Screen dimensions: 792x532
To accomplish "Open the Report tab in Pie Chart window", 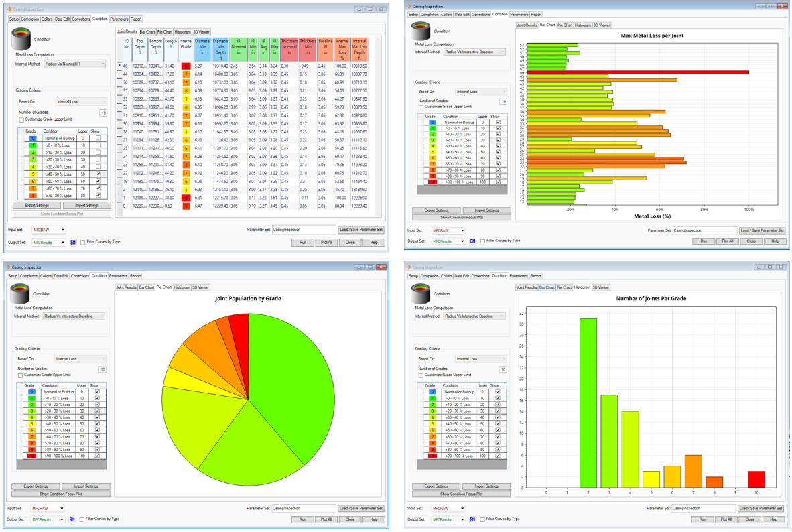I will click(x=135, y=276).
